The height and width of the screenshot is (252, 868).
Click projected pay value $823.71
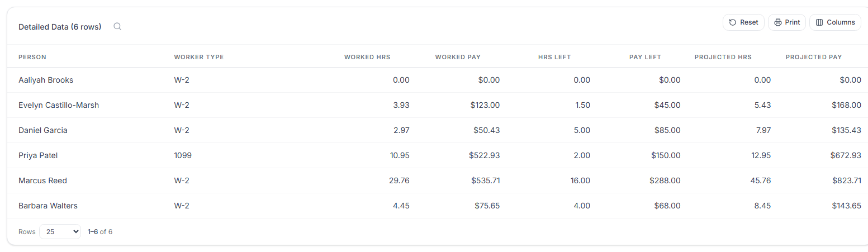pyautogui.click(x=846, y=180)
